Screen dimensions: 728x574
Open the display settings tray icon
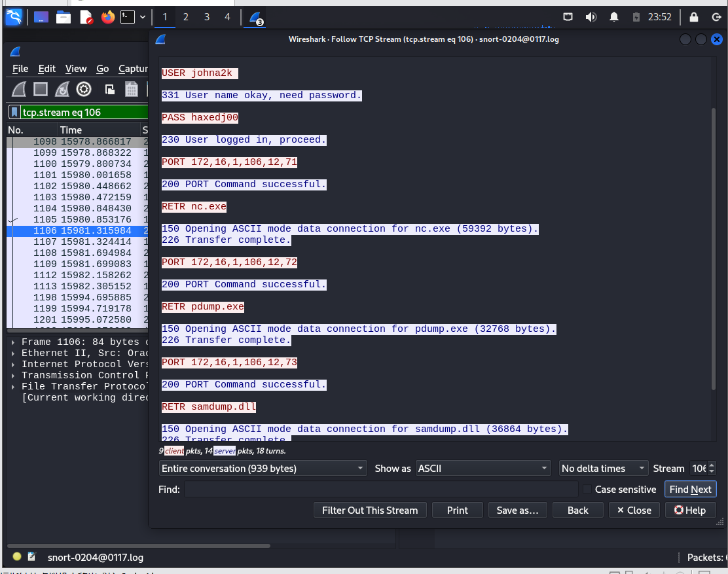click(x=568, y=17)
